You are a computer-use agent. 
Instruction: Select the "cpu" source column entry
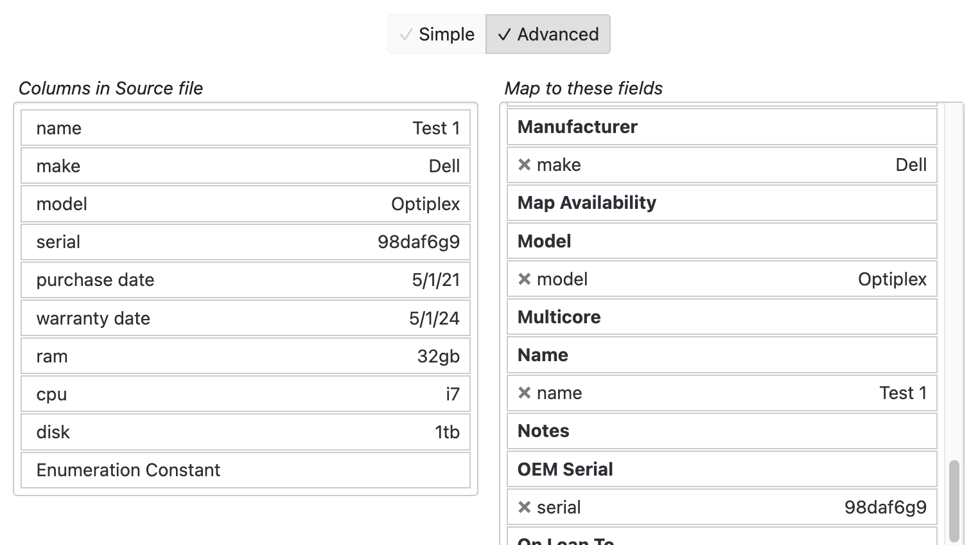coord(246,394)
